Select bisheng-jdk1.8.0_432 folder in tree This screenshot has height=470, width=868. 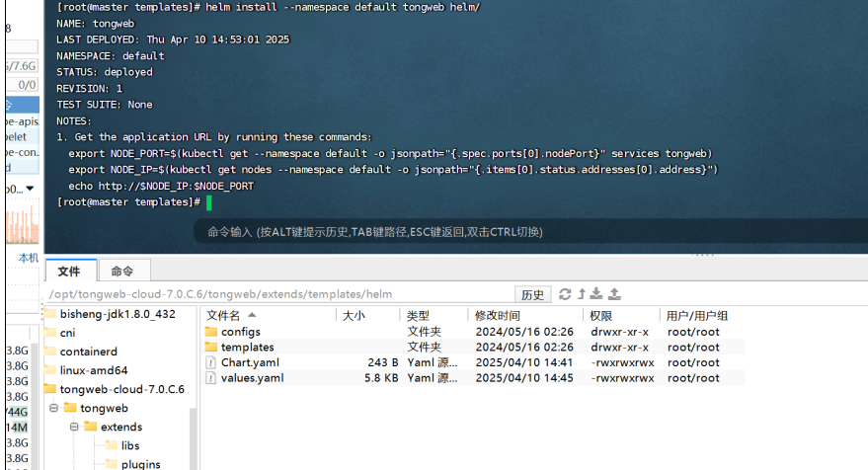pyautogui.click(x=118, y=314)
